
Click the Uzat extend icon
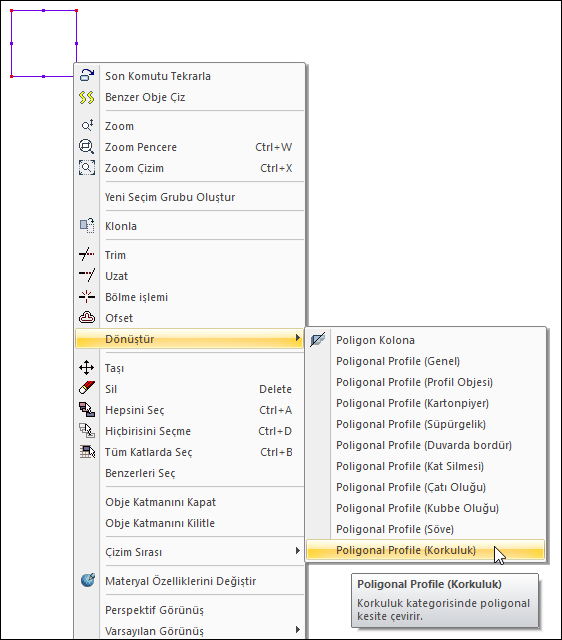pos(87,276)
